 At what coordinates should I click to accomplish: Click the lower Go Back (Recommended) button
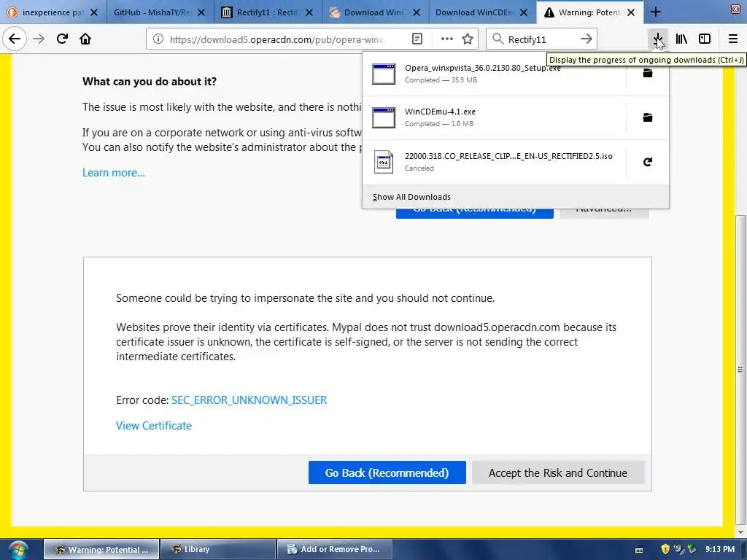click(387, 472)
